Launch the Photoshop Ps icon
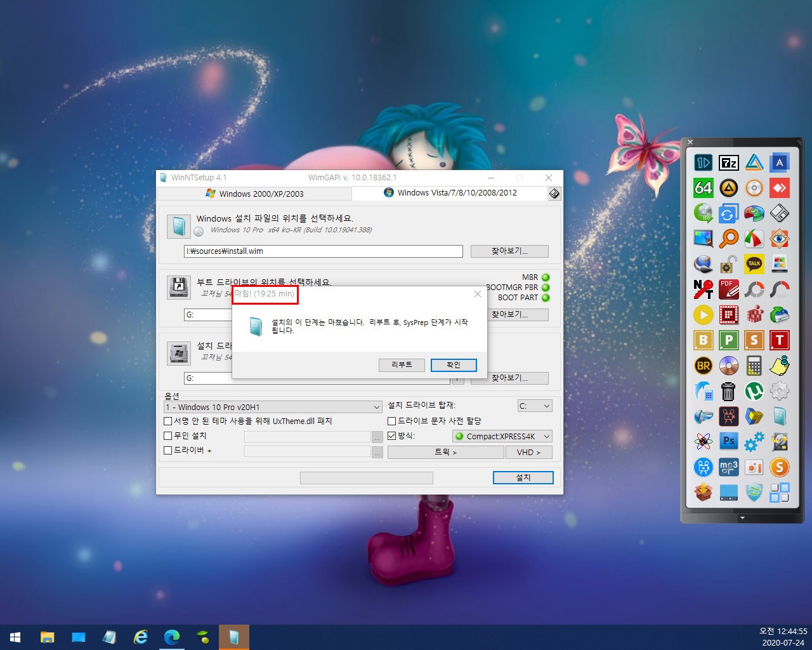This screenshot has height=650, width=812. (x=728, y=442)
